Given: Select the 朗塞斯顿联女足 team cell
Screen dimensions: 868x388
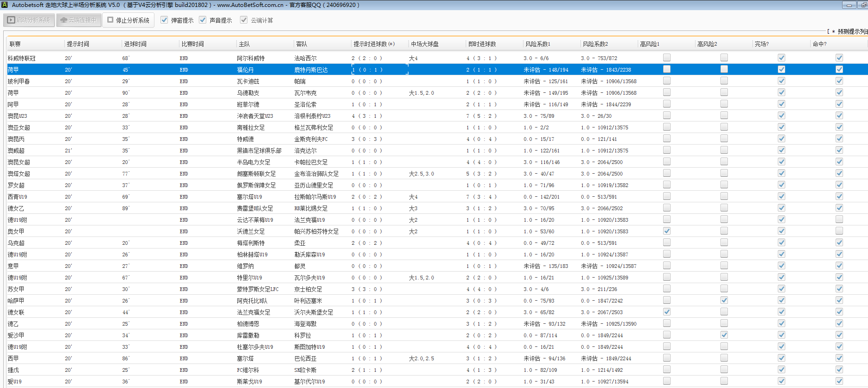Looking at the screenshot, I should click(256, 174).
